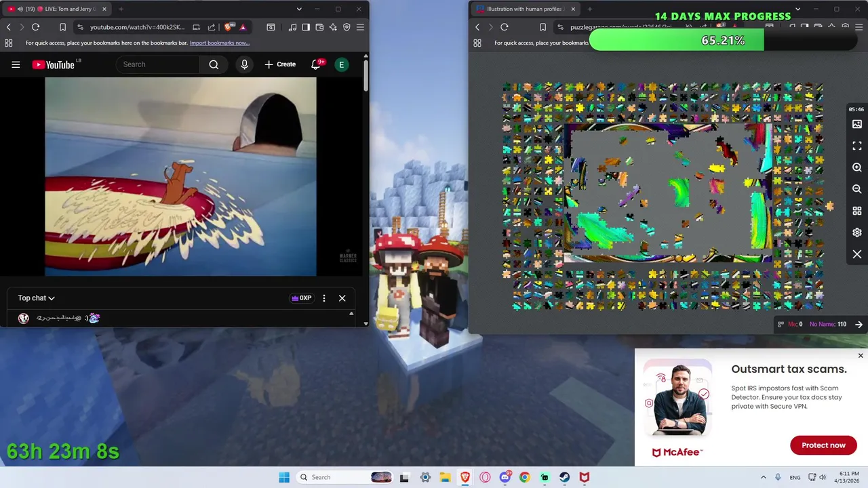Open File Explorer from taskbar
Screen dimensions: 868x488
click(x=445, y=477)
